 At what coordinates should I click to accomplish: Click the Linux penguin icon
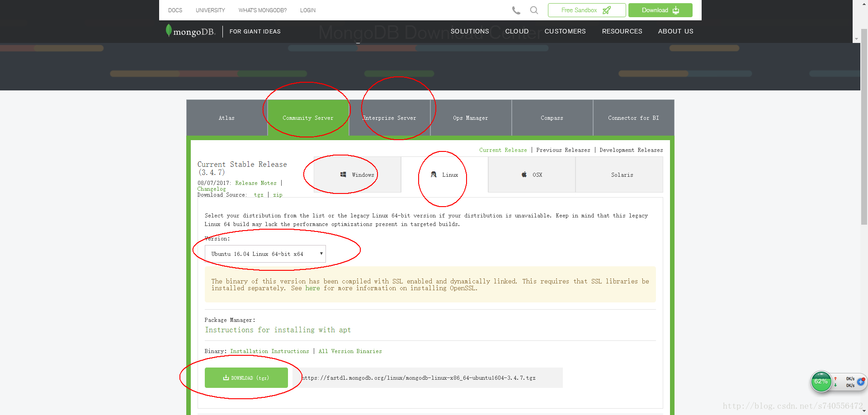(434, 174)
